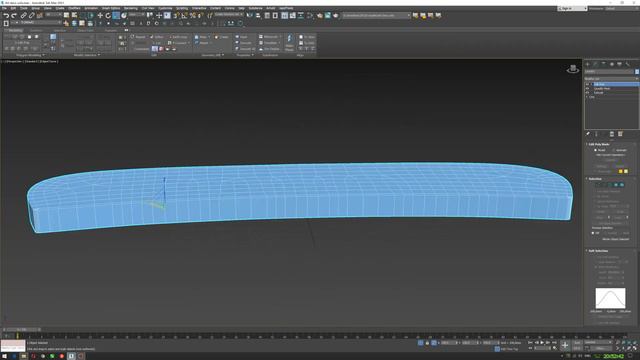The image size is (640, 360).
Task: Open the Rendering menu
Action: click(x=131, y=8)
